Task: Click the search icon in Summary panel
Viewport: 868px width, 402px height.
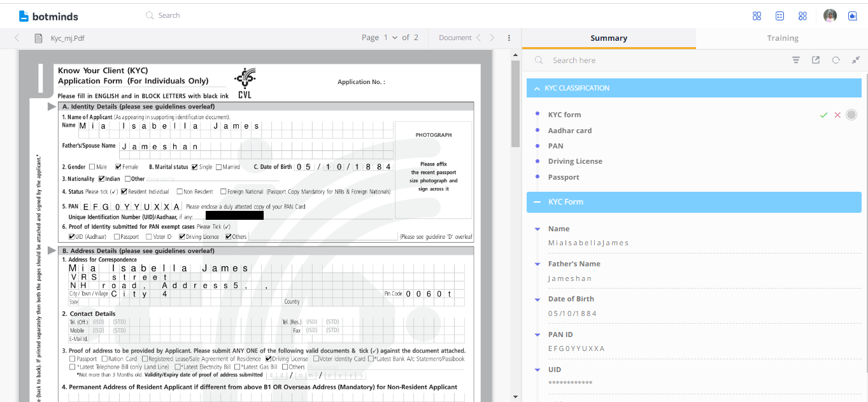Action: (x=539, y=60)
